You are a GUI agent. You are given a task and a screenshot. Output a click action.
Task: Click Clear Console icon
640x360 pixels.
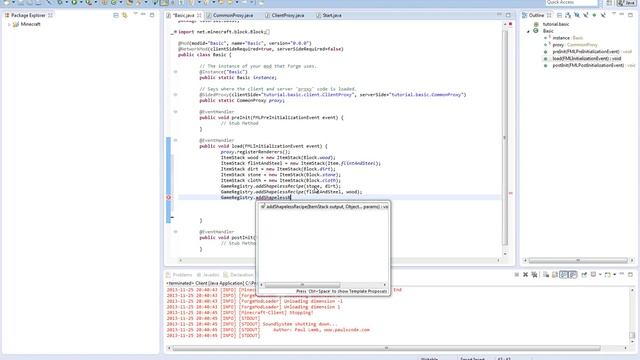click(546, 275)
